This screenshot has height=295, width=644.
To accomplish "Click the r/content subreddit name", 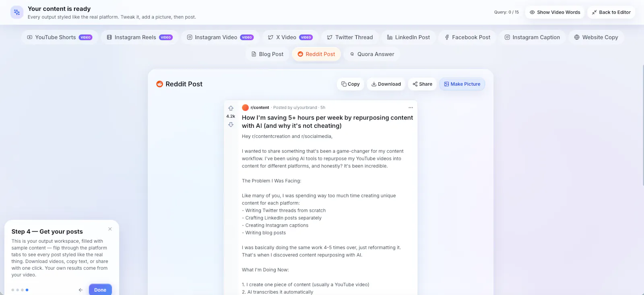I will pyautogui.click(x=260, y=108).
